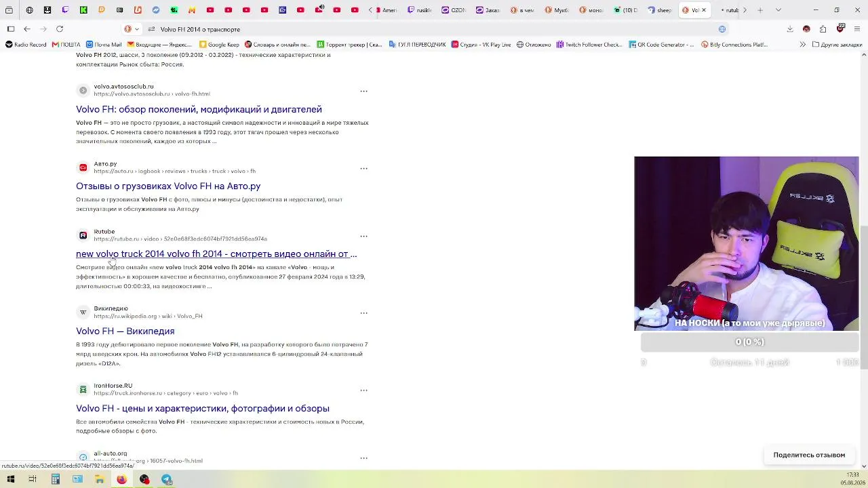Viewport: 868px width, 488px height.
Task: Click the Rutube favicon in search results
Action: pos(83,235)
